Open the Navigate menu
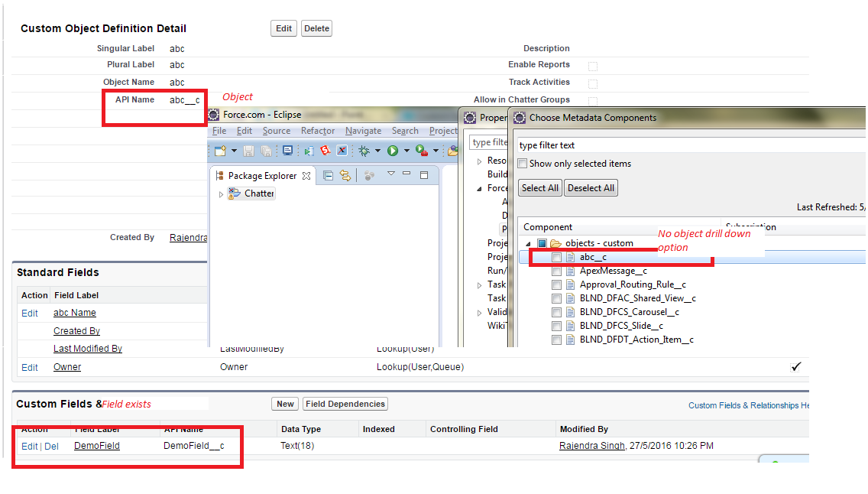 coord(363,131)
